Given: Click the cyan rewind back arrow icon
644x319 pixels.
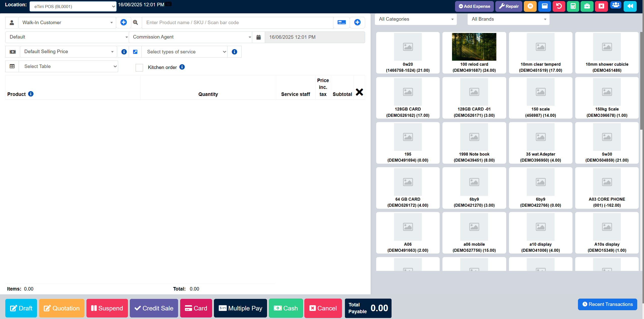Looking at the screenshot, I should [630, 6].
